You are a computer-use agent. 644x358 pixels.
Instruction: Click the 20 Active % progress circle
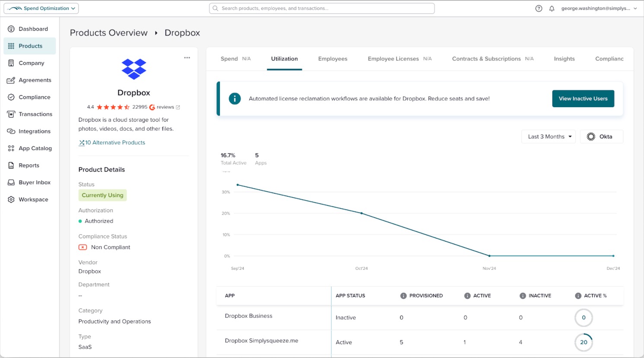point(583,342)
